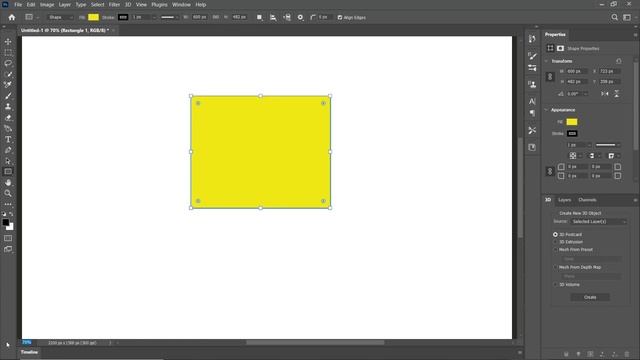
Task: Select Mesh From Preset radio option
Action: (555, 249)
